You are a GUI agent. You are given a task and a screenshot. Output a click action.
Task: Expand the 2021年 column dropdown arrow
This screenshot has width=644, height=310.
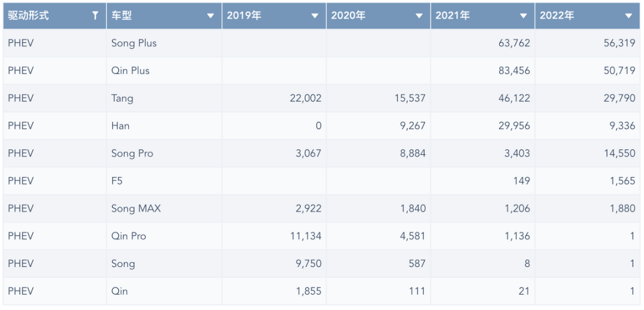tap(524, 16)
